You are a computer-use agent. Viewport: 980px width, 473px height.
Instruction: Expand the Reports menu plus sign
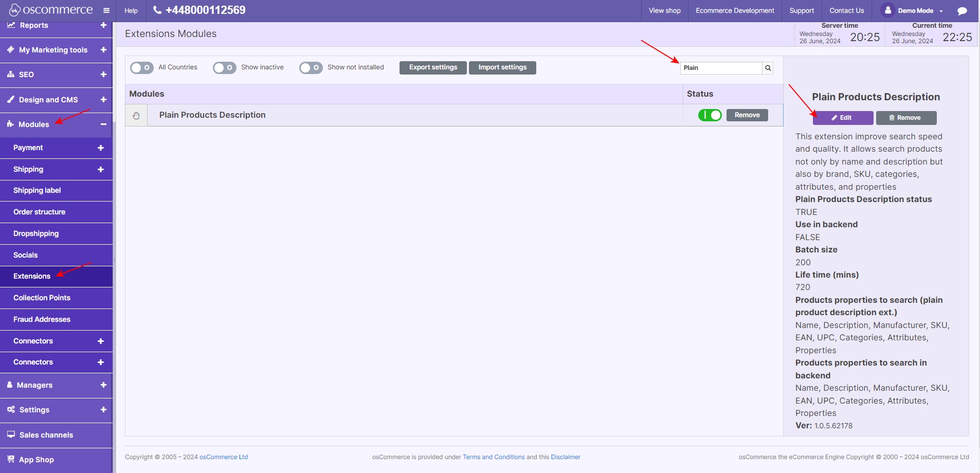click(103, 25)
